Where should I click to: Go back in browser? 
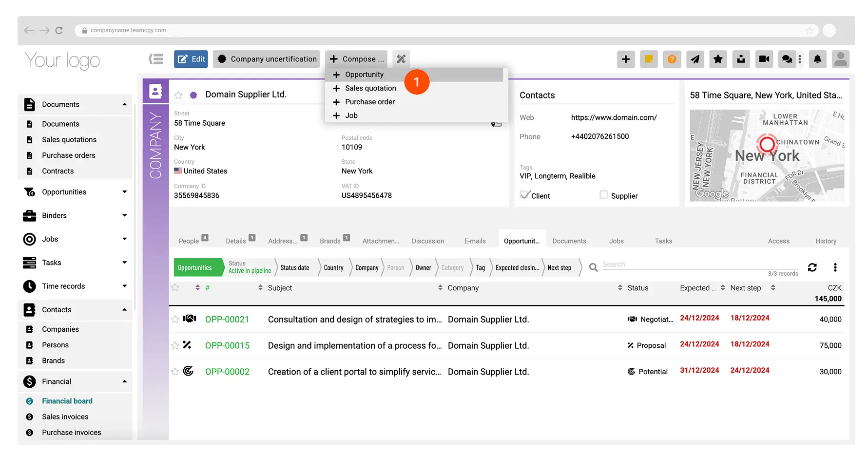click(29, 30)
